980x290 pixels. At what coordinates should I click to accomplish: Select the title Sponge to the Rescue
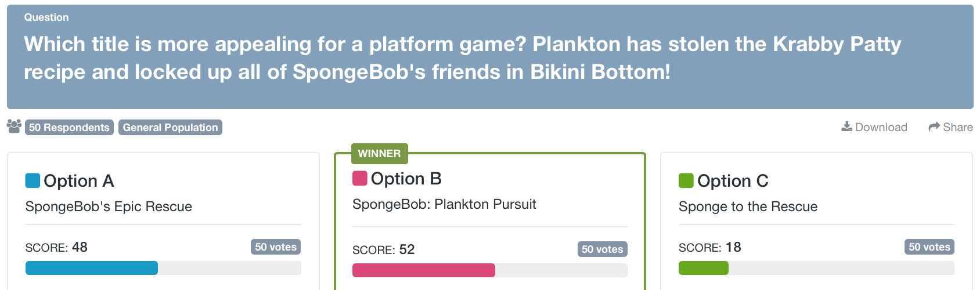pos(748,206)
